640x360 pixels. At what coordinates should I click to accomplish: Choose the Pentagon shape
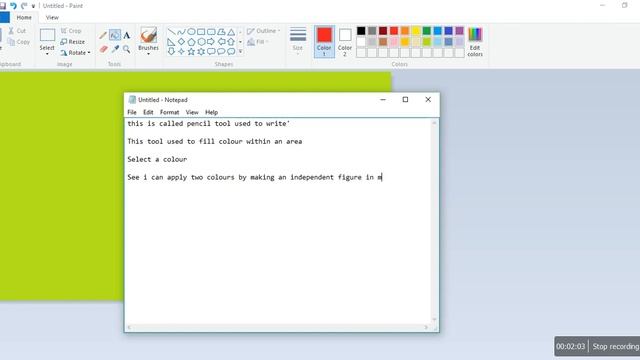click(x=191, y=42)
